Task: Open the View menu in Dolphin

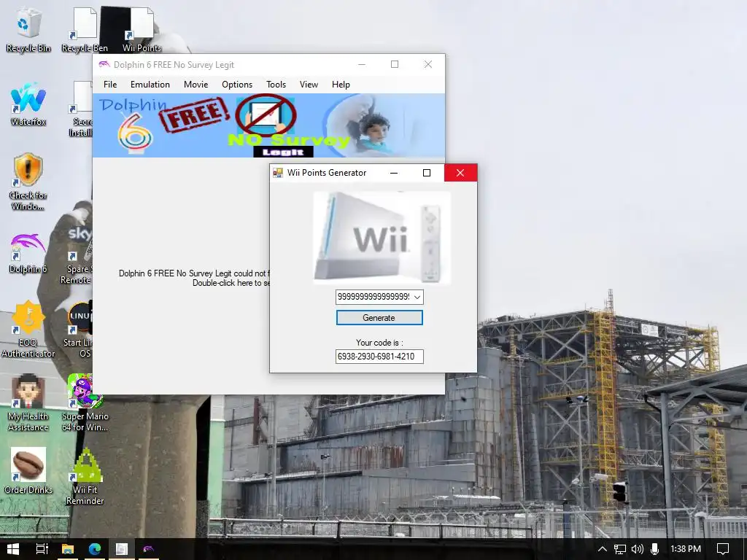Action: (x=309, y=85)
